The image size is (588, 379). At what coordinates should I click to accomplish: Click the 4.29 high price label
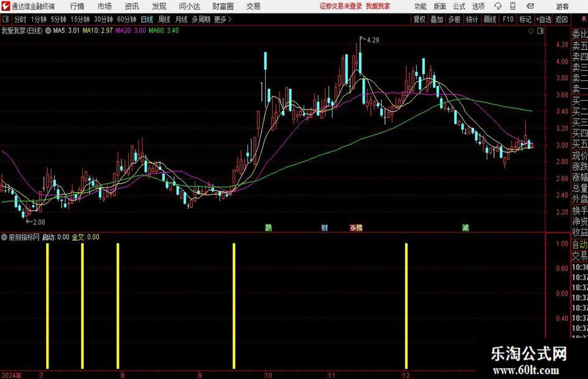pos(373,40)
